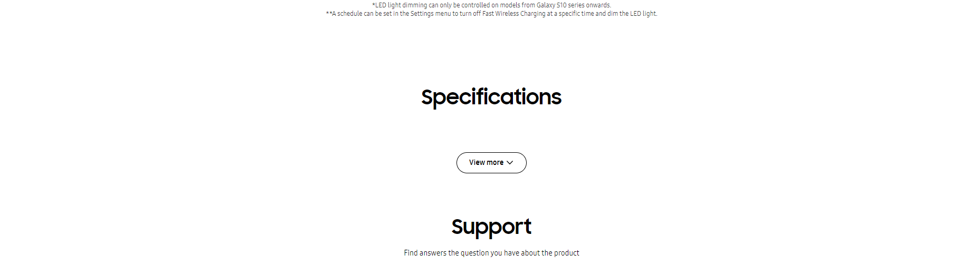Click the single asterisk before 'LED light dimming'
This screenshot has height=265, width=980.
[x=374, y=5]
